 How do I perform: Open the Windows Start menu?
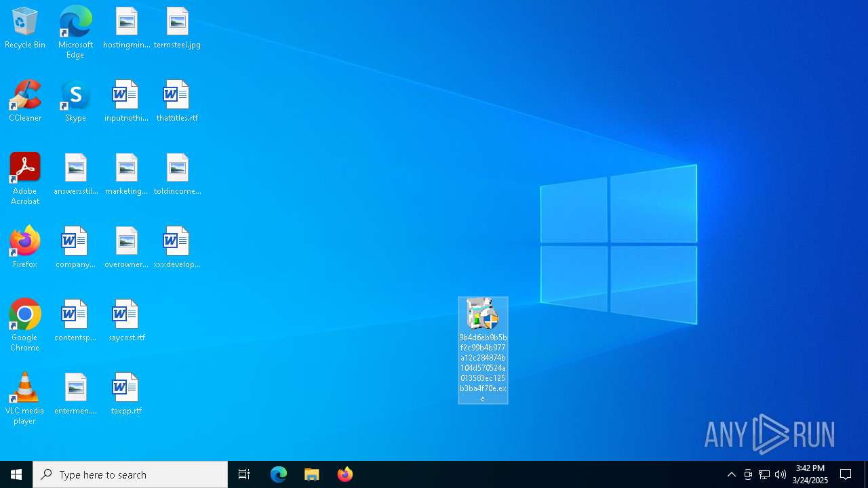[x=16, y=474]
